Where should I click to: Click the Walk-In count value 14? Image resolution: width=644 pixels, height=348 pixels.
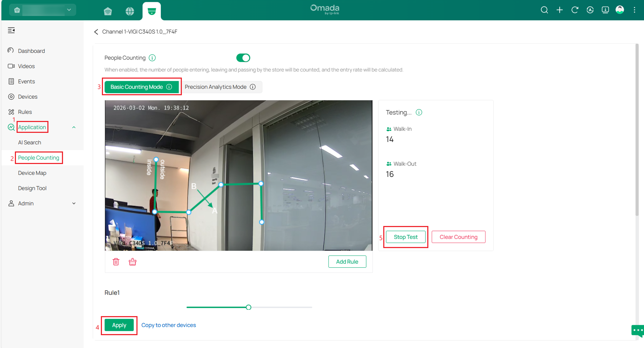coord(390,139)
